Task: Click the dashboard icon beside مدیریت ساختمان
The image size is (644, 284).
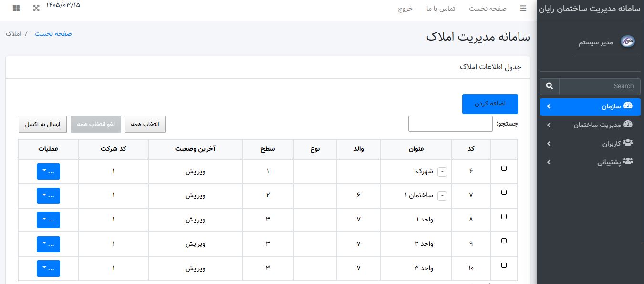Action: click(x=628, y=125)
